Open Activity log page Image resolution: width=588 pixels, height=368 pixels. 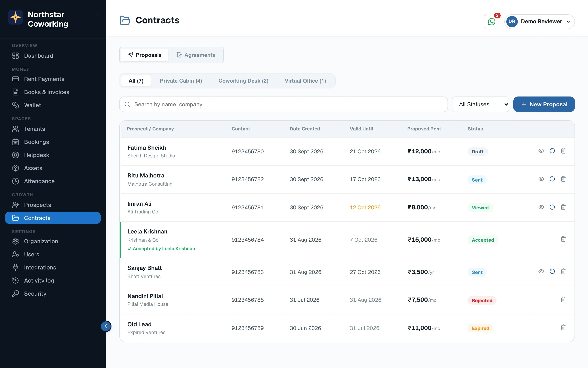click(53, 281)
